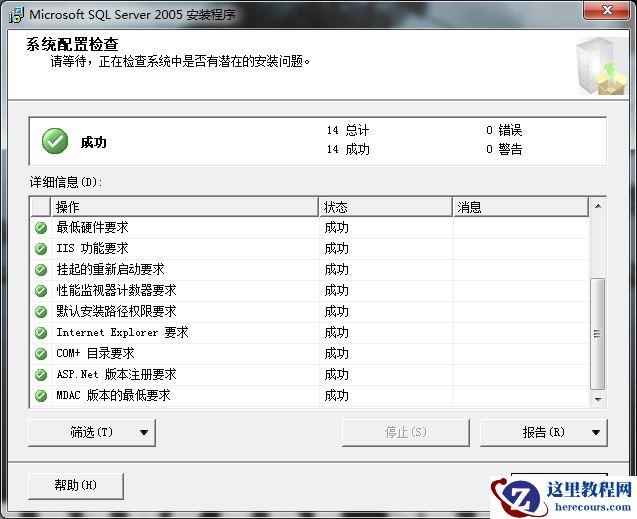Click the disabled 停止(S) button
This screenshot has height=519, width=637.
pos(405,432)
